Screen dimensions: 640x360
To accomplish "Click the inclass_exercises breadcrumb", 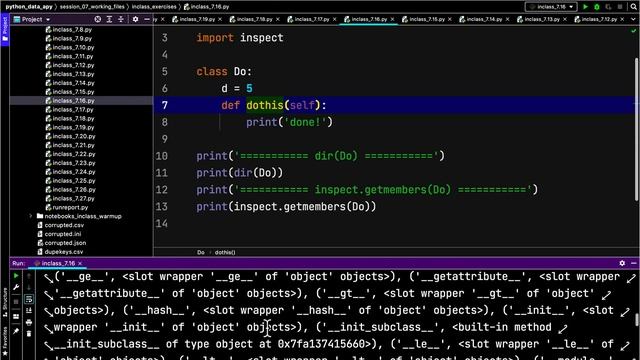I will pos(154,7).
